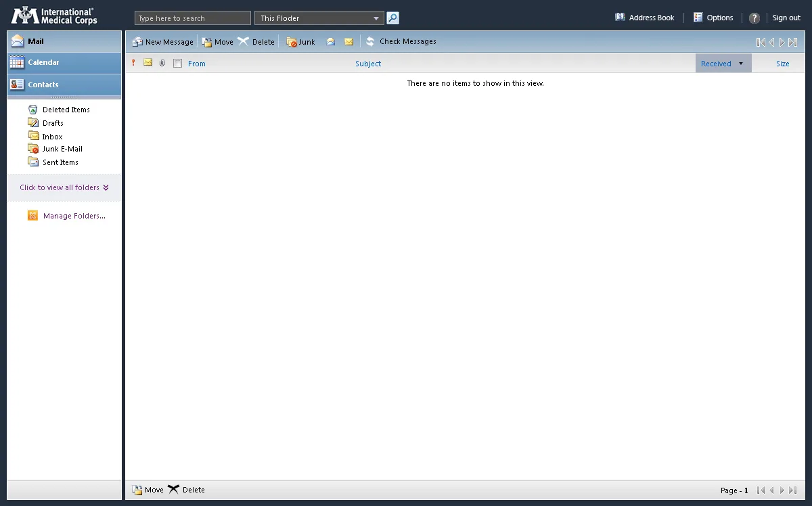
Task: Sort messages by Received column
Action: tap(716, 64)
